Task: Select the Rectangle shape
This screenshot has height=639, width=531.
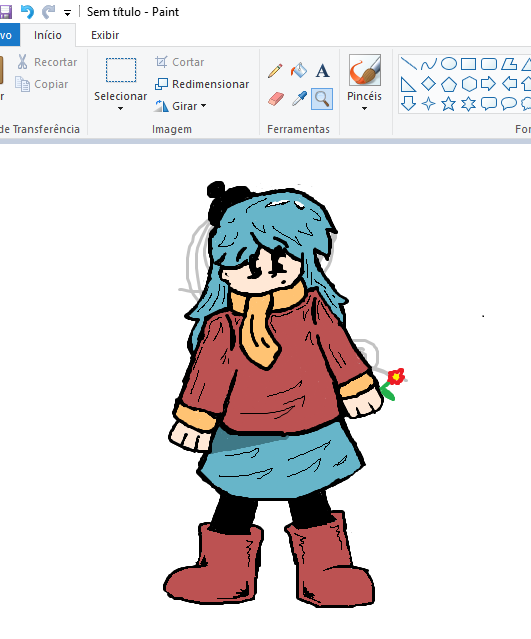Action: point(469,64)
